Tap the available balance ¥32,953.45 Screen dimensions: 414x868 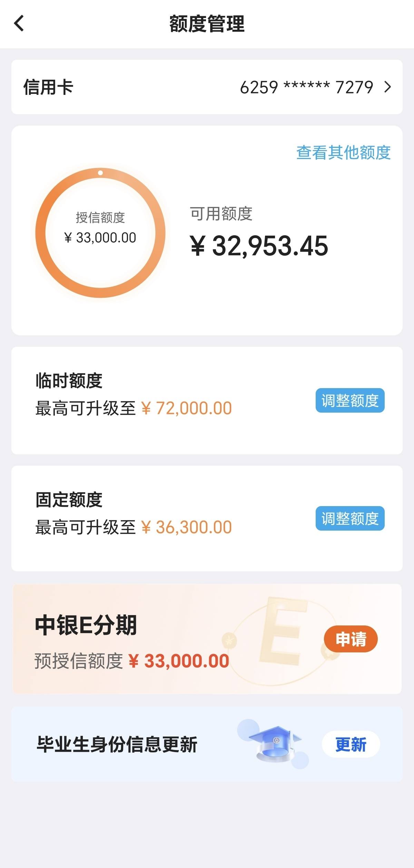coord(259,246)
